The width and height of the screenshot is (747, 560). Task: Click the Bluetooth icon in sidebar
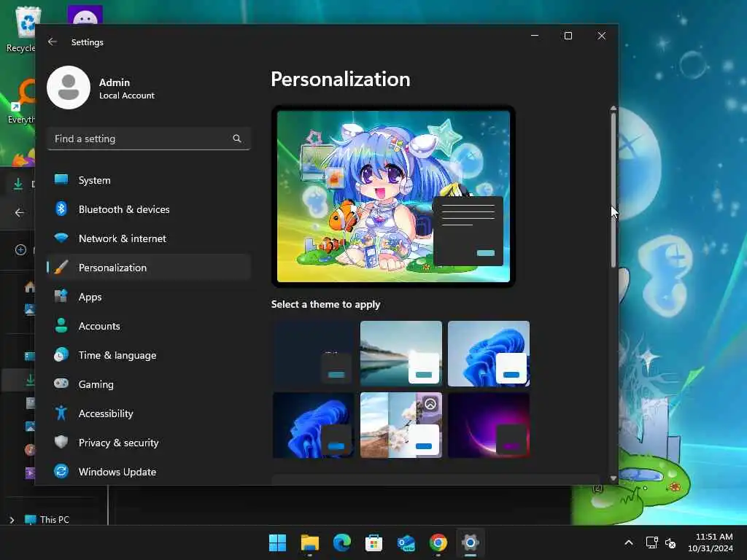click(x=61, y=209)
